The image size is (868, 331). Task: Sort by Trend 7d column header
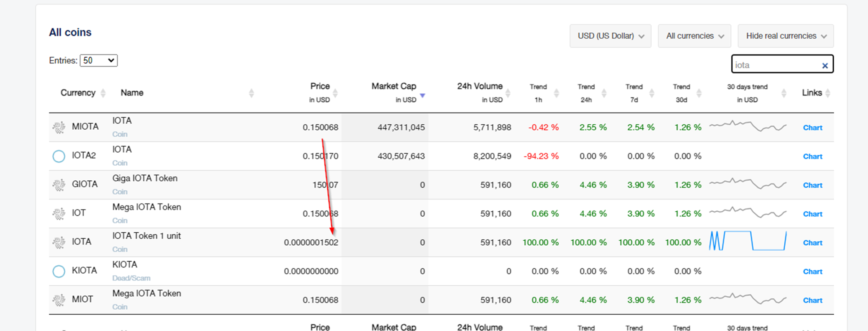point(634,93)
